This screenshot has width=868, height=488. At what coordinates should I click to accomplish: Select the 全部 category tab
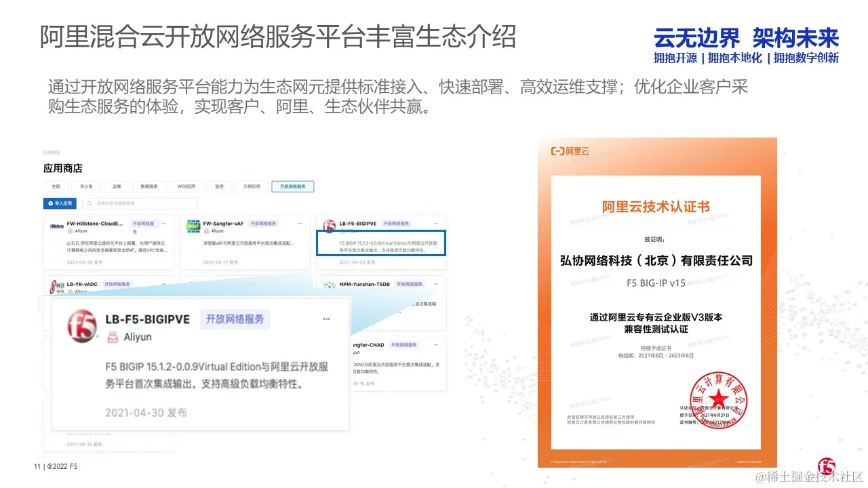pyautogui.click(x=56, y=186)
